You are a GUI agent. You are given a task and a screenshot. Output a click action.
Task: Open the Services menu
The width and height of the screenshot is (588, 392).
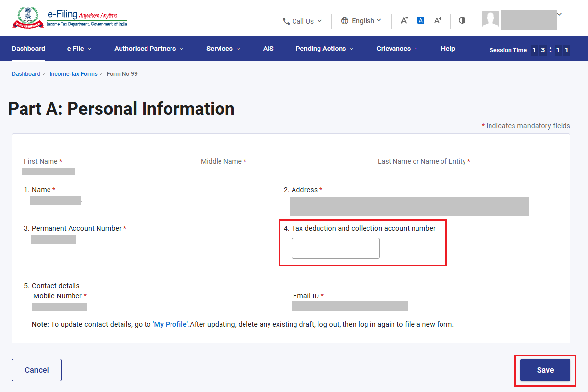coord(223,49)
